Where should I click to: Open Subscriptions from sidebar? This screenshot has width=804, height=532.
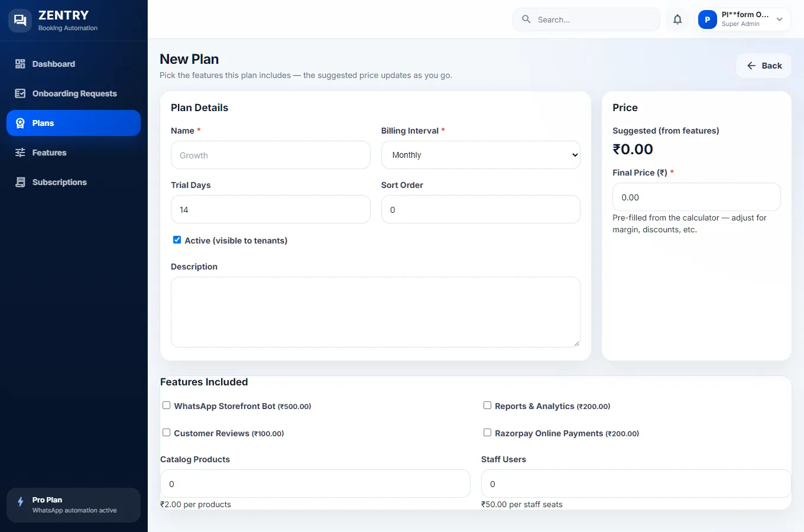(73, 182)
